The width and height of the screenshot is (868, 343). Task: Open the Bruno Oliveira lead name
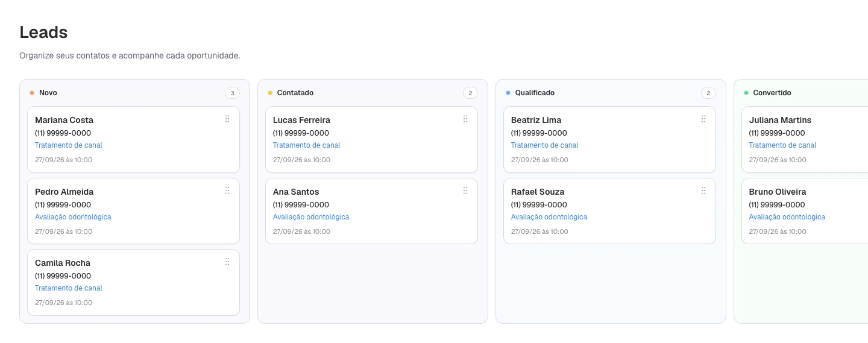click(x=778, y=192)
